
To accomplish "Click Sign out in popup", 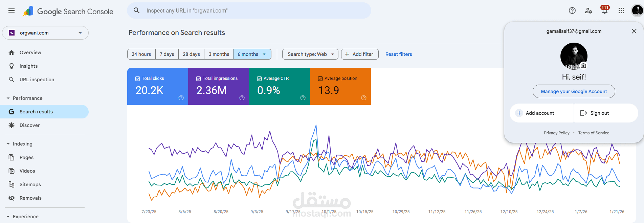I will tap(606, 113).
